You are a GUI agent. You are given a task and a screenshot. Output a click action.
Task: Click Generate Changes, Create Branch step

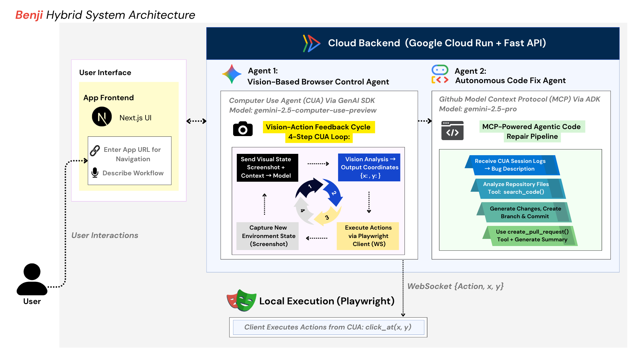525,212
